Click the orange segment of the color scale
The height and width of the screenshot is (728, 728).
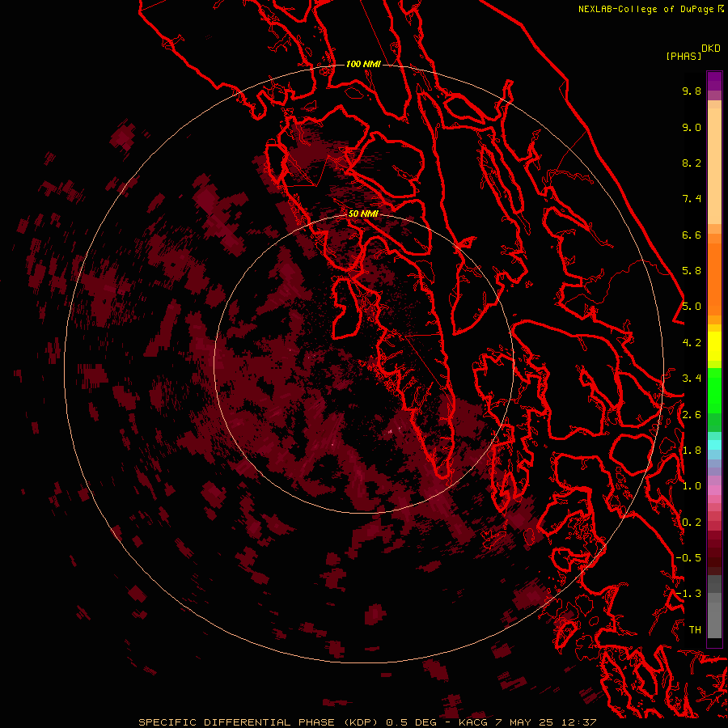714,279
